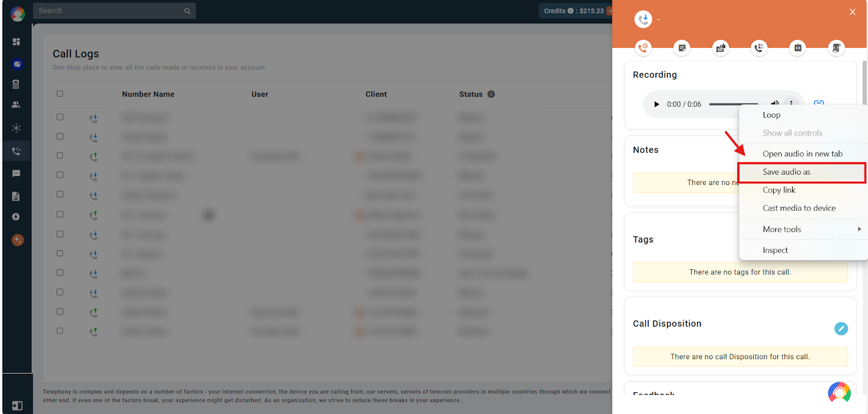Check the first call log row checkbox

[x=60, y=117]
